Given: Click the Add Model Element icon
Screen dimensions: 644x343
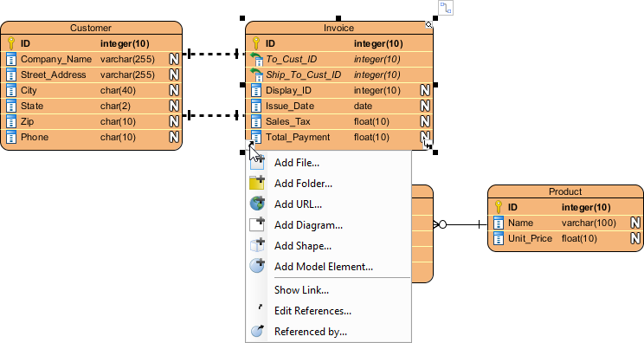Looking at the screenshot, I should [x=257, y=266].
